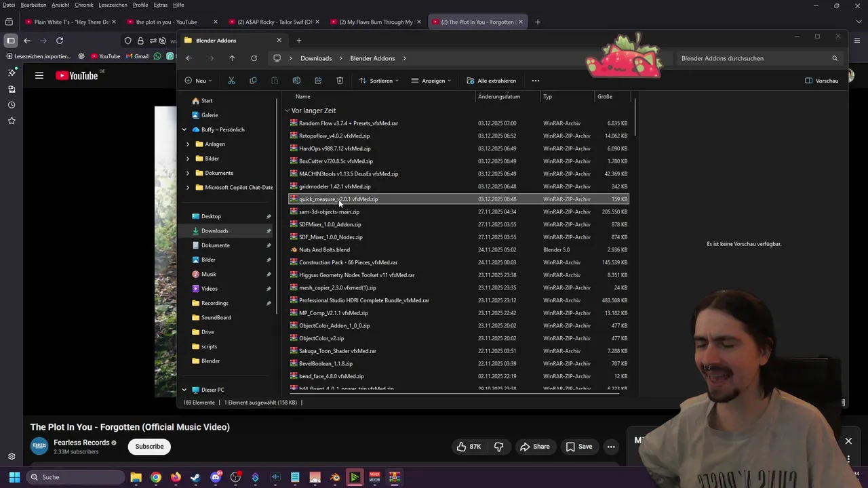
Task: Select 'MACHIN3tools v1.13.5 DeusEx vfxMed.zip'
Action: 349,174
